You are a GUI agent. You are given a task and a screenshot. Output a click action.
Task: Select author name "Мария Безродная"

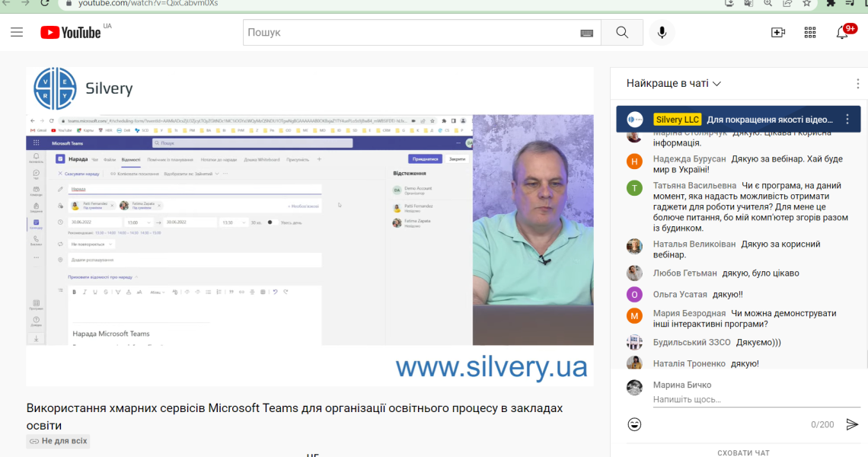(689, 314)
